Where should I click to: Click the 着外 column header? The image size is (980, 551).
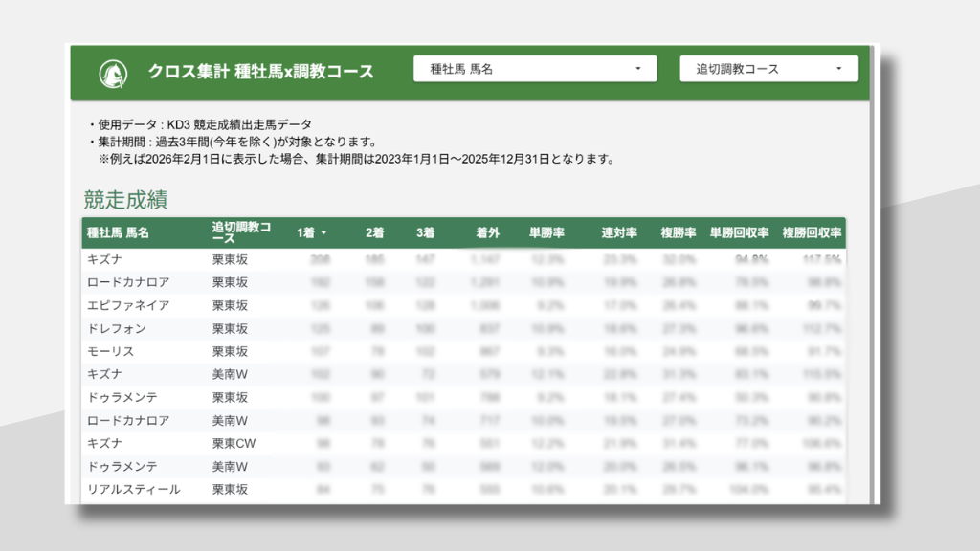tap(487, 232)
